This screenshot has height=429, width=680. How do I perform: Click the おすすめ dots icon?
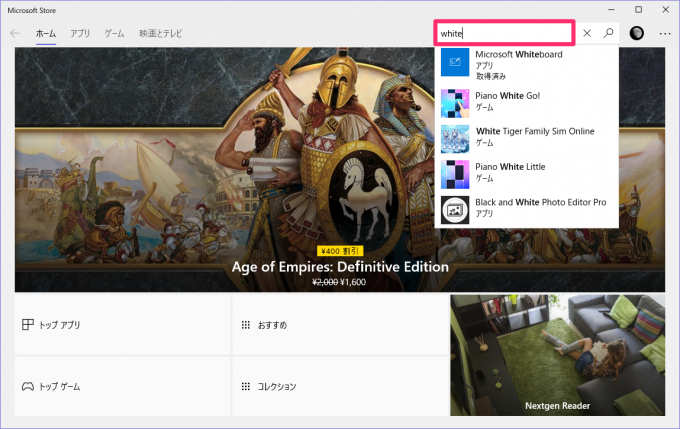(x=245, y=324)
